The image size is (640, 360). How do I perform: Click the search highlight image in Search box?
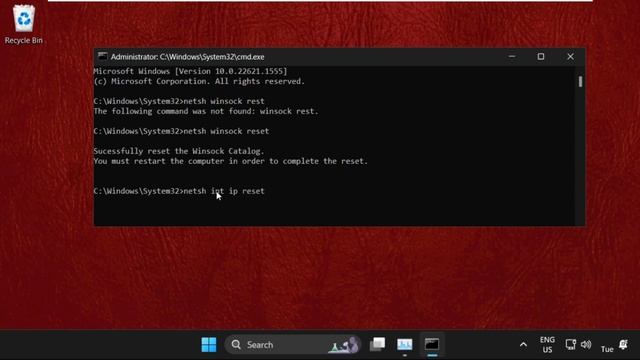click(344, 345)
